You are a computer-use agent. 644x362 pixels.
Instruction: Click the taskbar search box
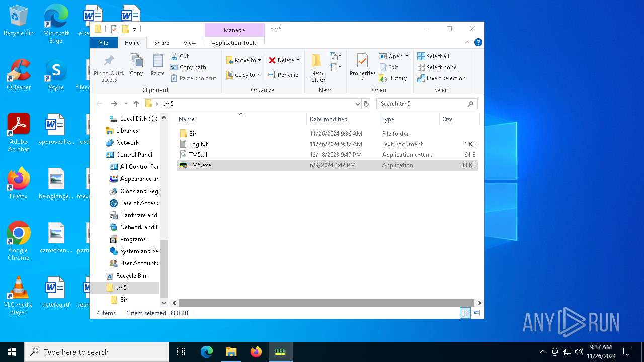[x=97, y=352]
